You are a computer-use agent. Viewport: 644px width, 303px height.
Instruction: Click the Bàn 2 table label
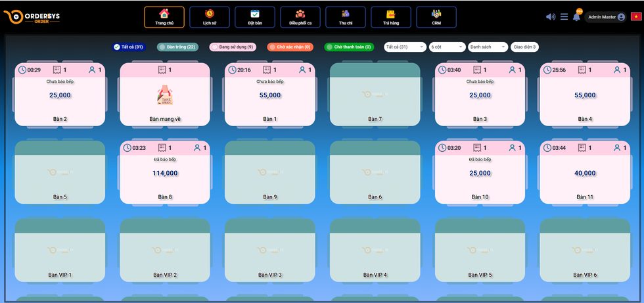60,119
